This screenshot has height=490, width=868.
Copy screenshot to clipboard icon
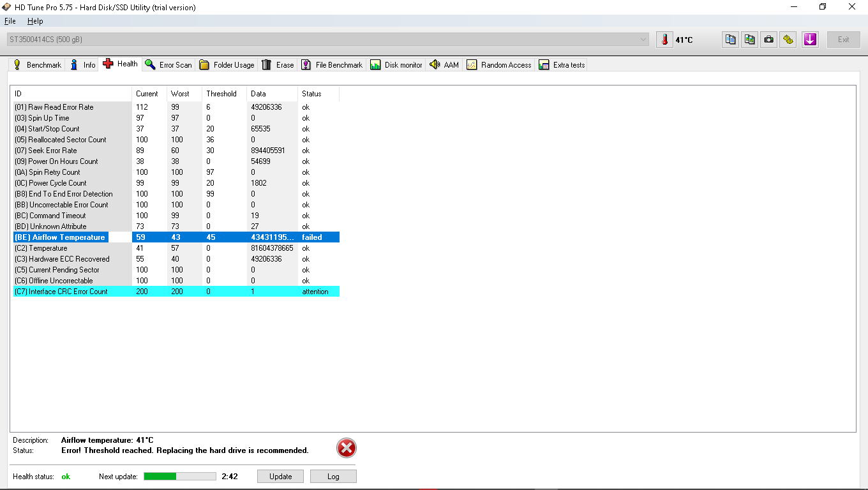click(750, 40)
